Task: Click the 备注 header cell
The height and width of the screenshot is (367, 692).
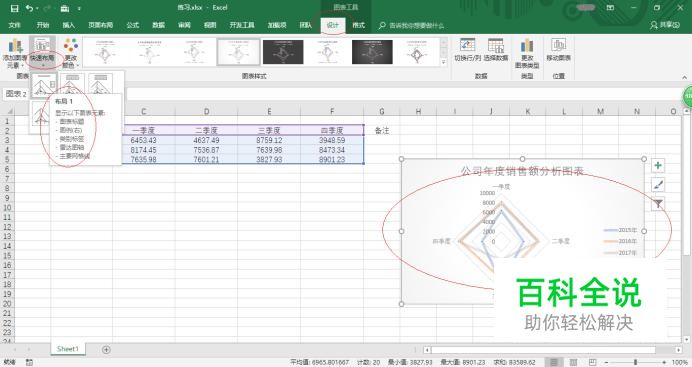Action: [x=382, y=131]
